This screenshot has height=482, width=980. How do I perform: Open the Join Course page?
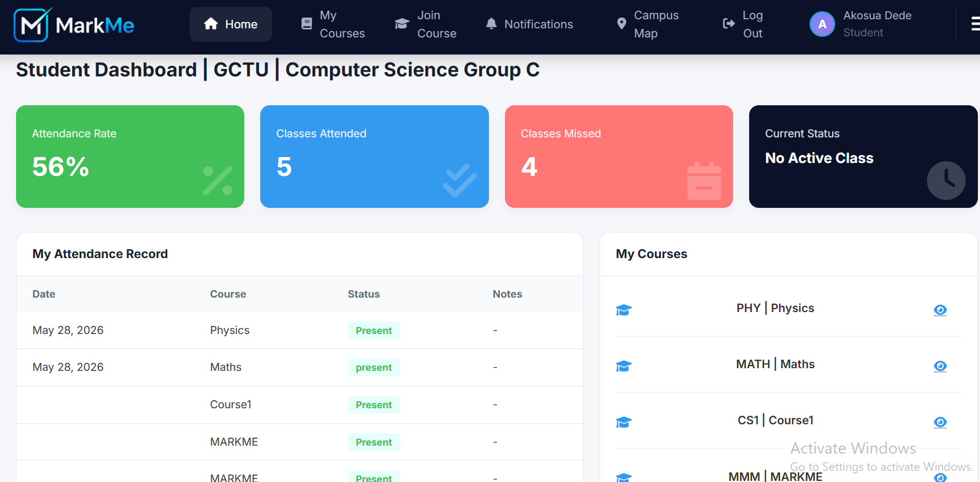point(426,24)
